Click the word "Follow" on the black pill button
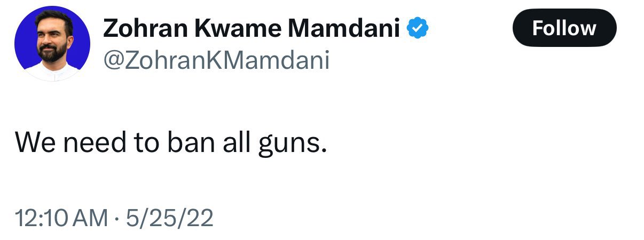 [564, 28]
